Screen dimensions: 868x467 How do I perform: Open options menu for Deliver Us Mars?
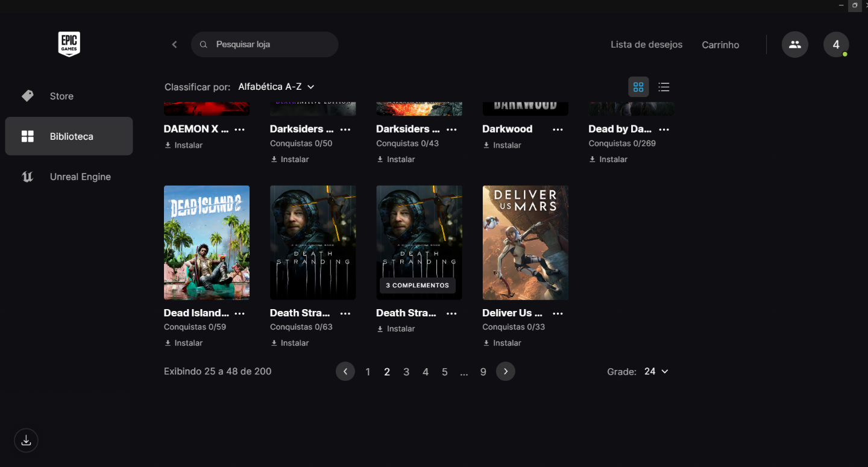click(558, 313)
